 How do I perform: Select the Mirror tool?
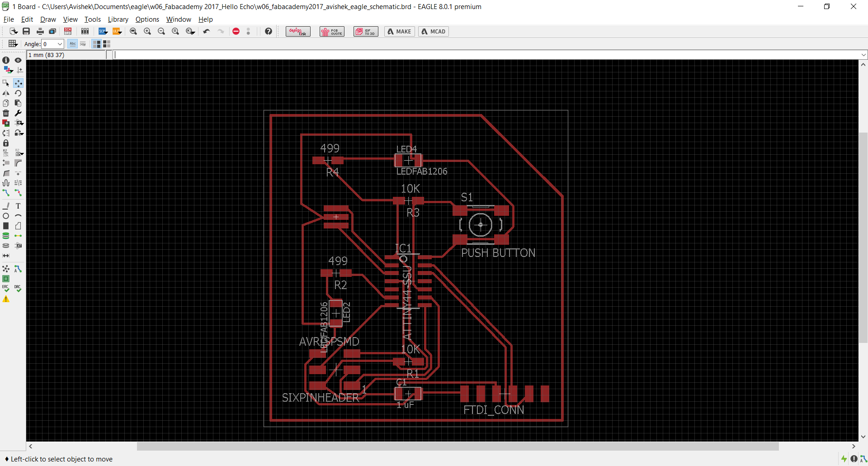pos(6,93)
